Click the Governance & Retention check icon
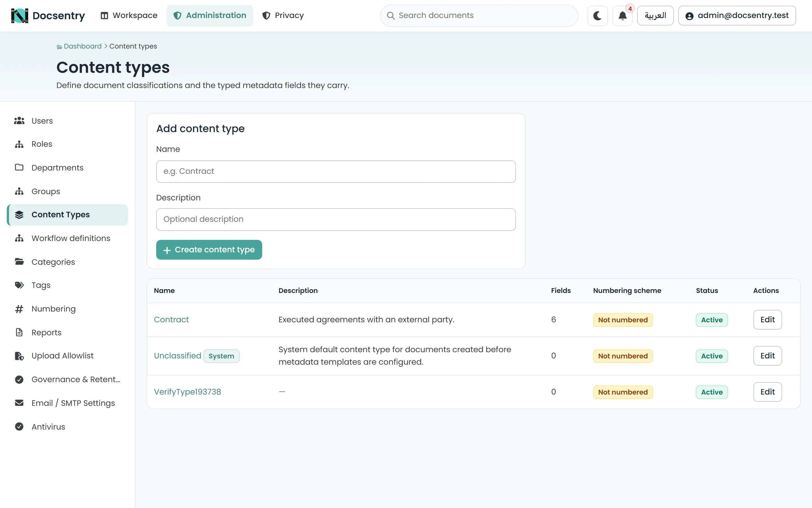812x508 pixels. [19, 379]
